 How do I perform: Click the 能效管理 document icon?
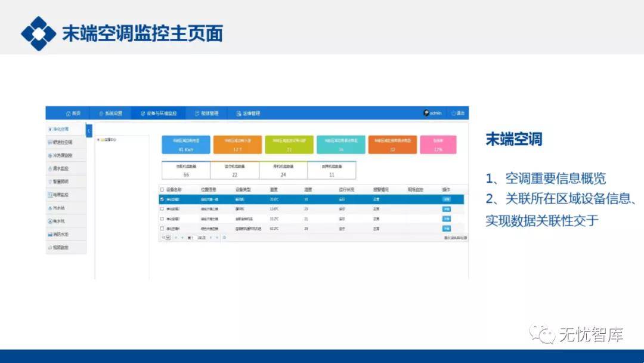(x=197, y=113)
